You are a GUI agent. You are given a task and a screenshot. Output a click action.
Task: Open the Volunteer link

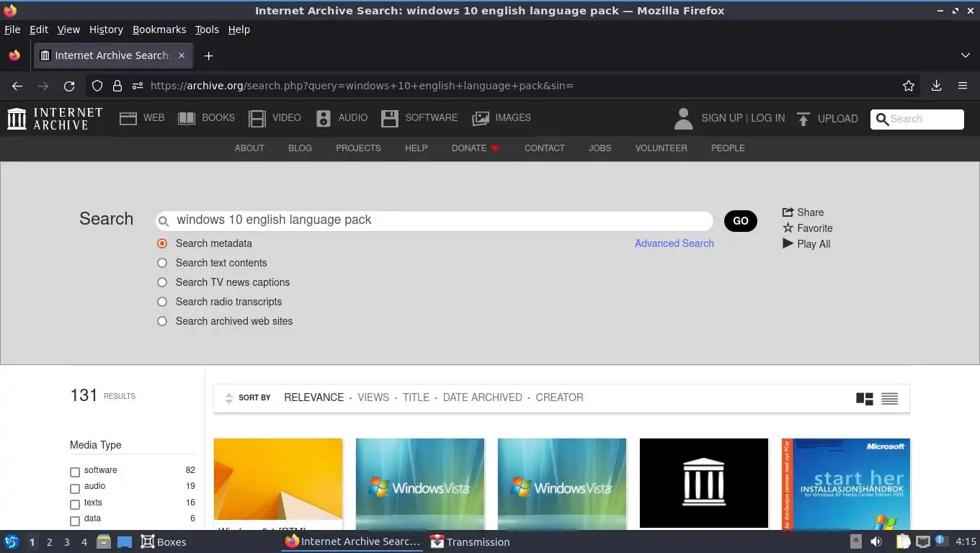661,148
